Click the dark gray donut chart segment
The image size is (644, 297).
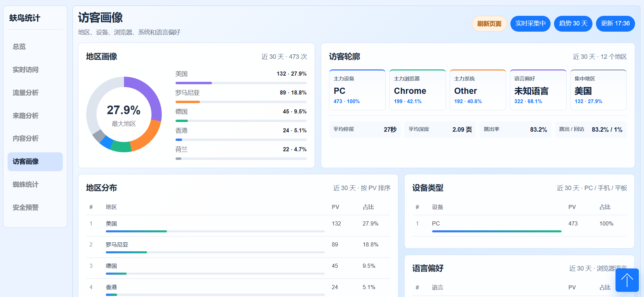[99, 136]
